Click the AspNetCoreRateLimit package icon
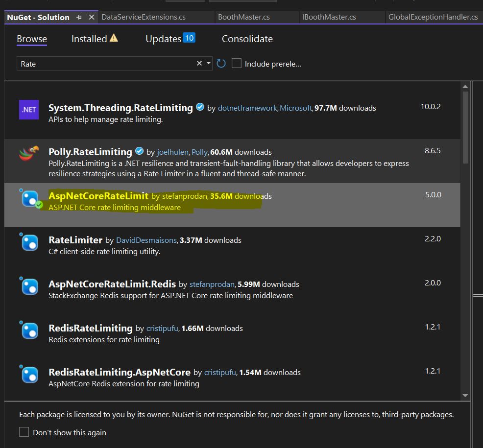 point(29,198)
